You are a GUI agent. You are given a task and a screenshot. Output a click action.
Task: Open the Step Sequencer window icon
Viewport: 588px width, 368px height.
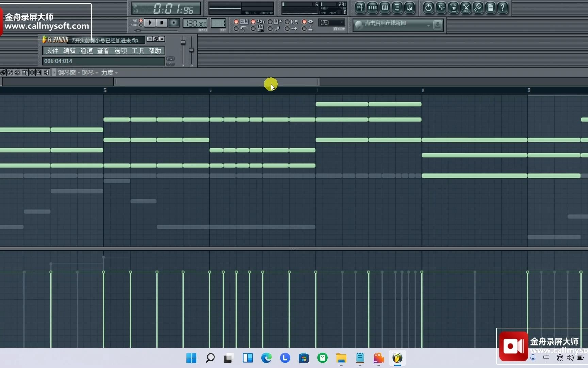pyautogui.click(x=372, y=8)
